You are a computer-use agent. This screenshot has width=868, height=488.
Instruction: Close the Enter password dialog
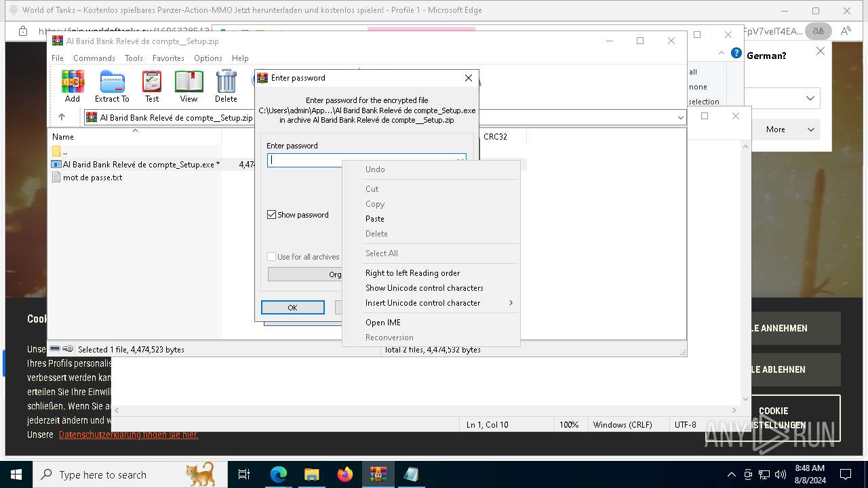(468, 78)
